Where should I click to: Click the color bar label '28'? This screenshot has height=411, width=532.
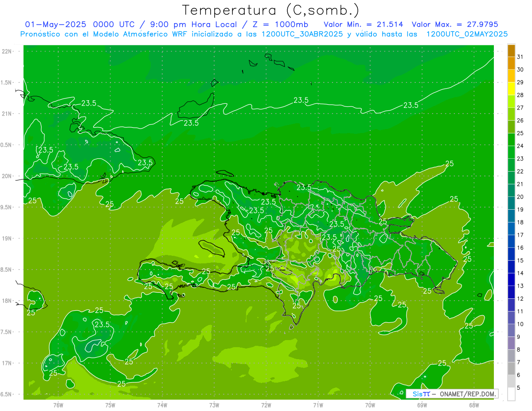[x=520, y=95]
